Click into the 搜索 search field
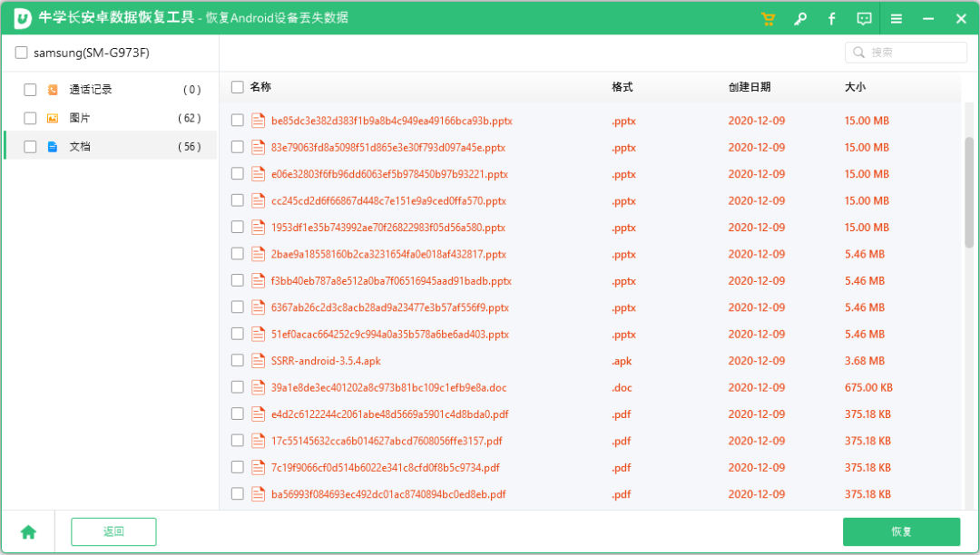This screenshot has height=555, width=980. click(x=906, y=53)
